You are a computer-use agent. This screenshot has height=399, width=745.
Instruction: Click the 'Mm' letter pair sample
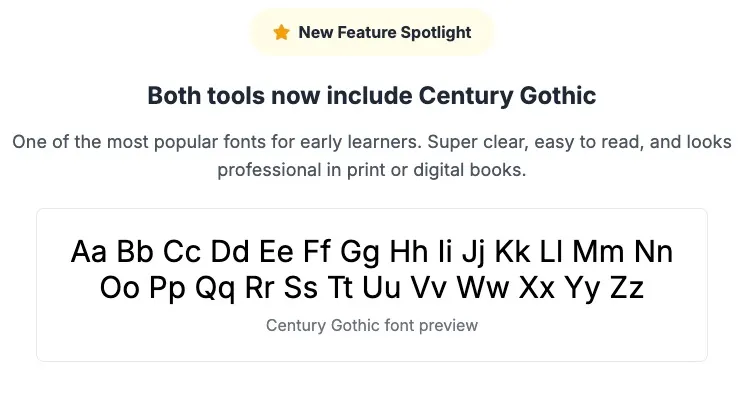(x=598, y=252)
